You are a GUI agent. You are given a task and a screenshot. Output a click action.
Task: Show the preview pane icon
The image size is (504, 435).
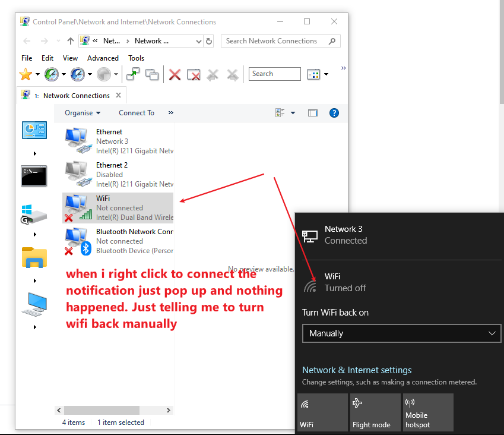(313, 113)
